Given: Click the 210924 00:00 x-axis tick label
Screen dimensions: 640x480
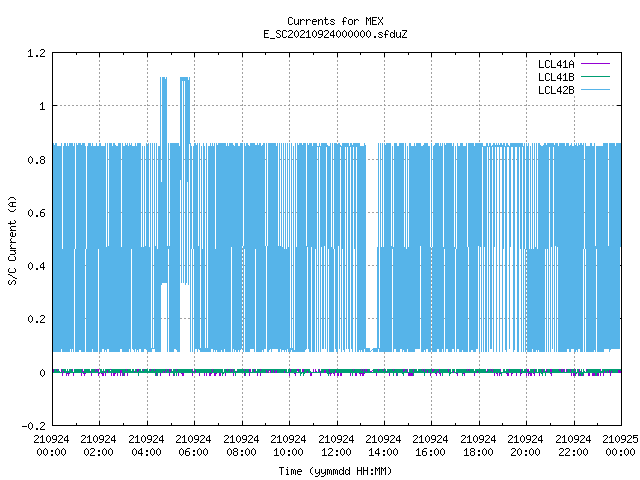Looking at the screenshot, I should (x=51, y=445).
